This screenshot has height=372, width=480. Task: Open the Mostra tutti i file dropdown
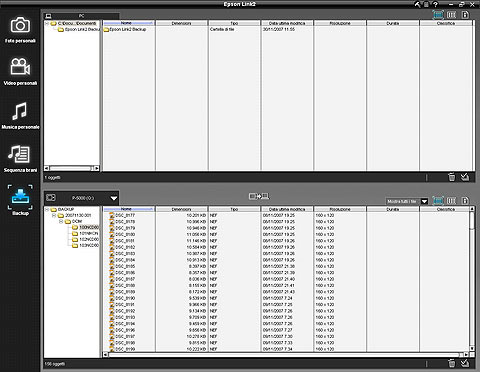424,201
